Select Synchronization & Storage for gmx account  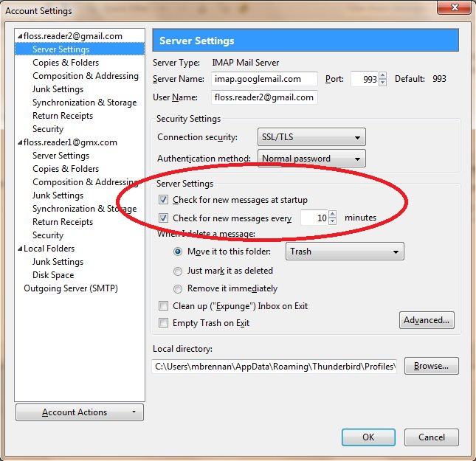84,209
